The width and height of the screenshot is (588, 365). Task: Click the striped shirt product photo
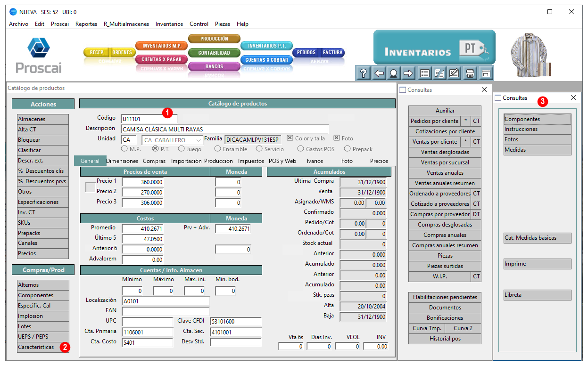click(532, 55)
